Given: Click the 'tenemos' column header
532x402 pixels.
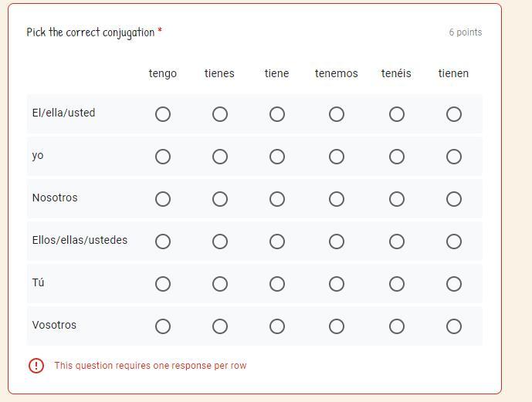Looking at the screenshot, I should tap(337, 73).
